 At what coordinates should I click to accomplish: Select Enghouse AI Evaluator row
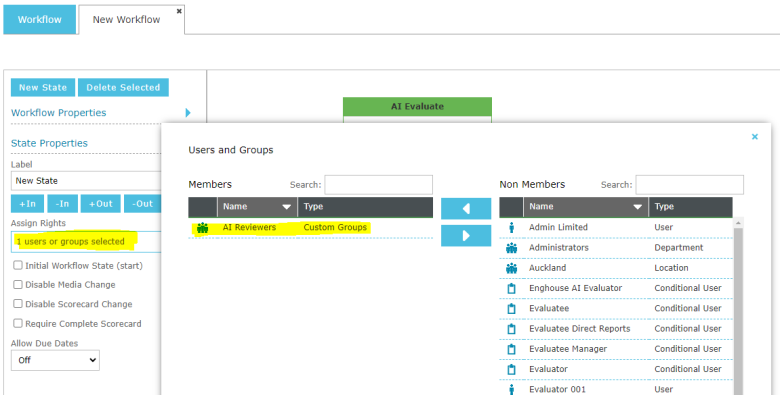[x=616, y=288]
